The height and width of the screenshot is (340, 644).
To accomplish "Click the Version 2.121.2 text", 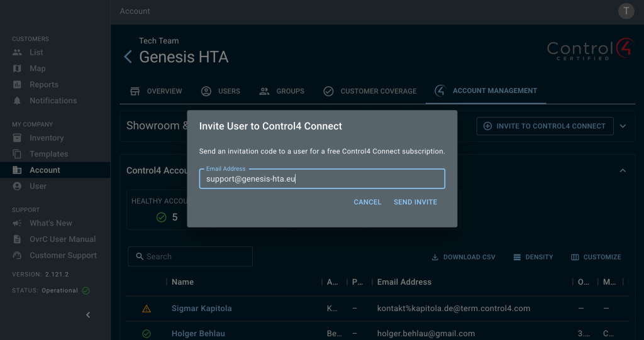I will [x=40, y=274].
